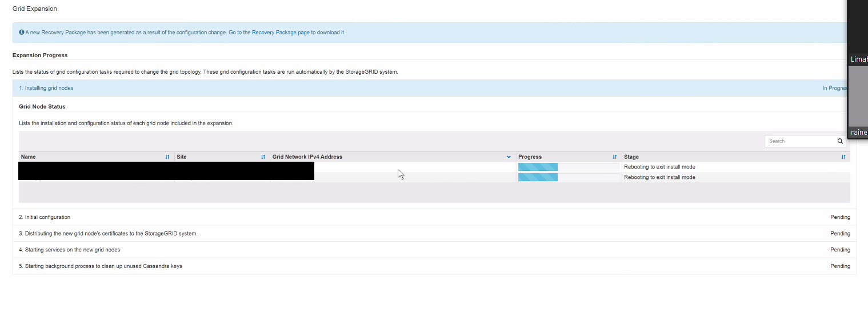Select the raine participant video tile
This screenshot has width=868, height=316.
point(858,100)
